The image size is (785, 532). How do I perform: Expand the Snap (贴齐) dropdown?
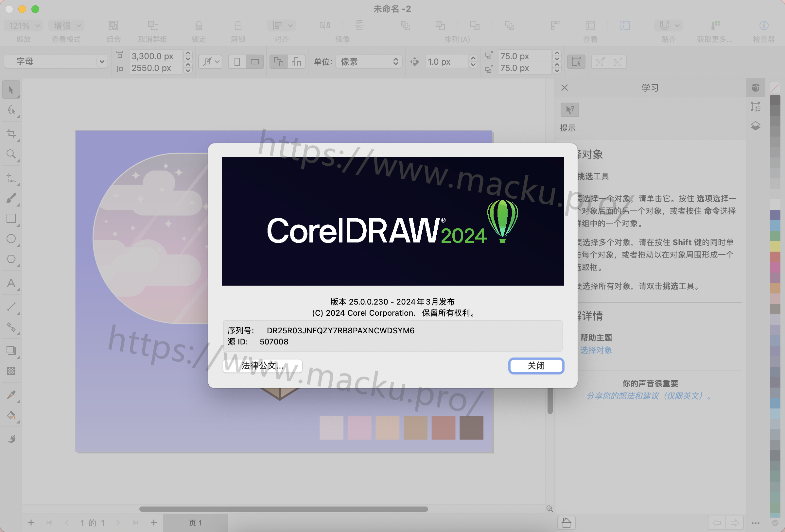[x=669, y=26]
